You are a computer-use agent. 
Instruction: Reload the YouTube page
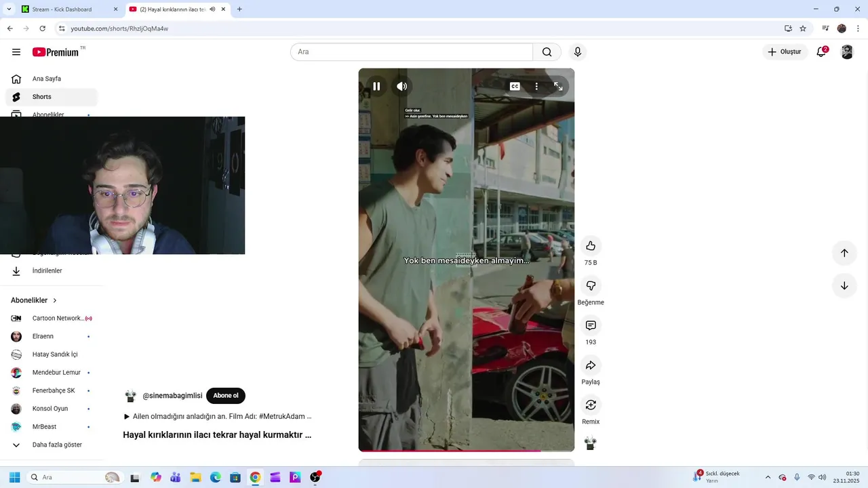pos(43,28)
